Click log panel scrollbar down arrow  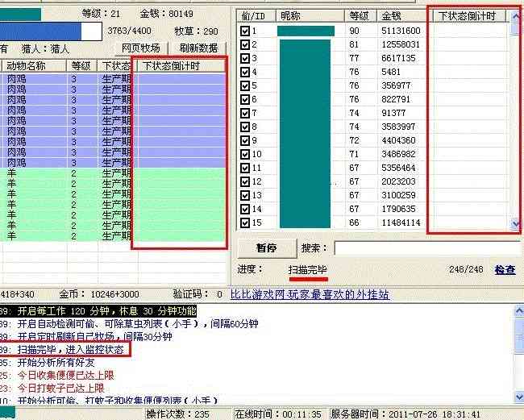coord(519,397)
